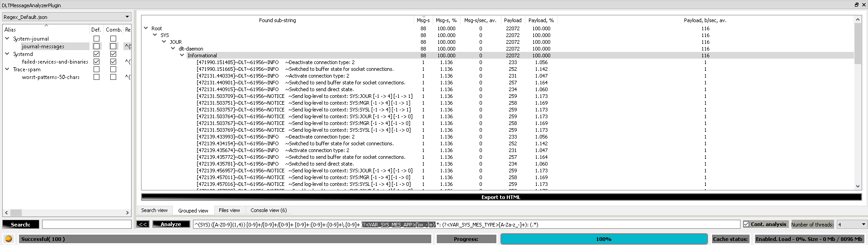Sort by Payload, b/sec, av. column header
868x245 pixels.
click(x=705, y=20)
